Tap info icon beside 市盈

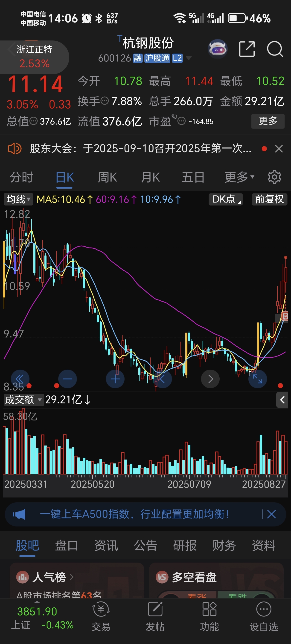[182, 121]
